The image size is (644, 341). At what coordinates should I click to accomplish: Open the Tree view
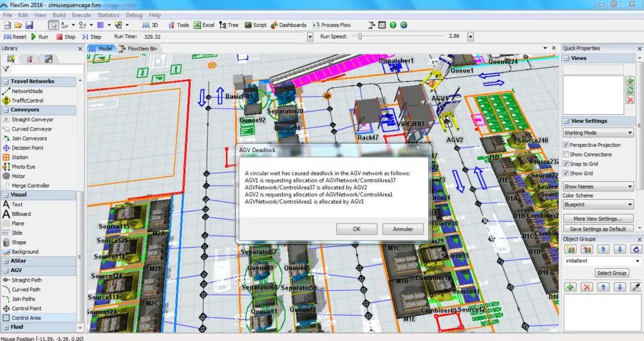(x=229, y=25)
